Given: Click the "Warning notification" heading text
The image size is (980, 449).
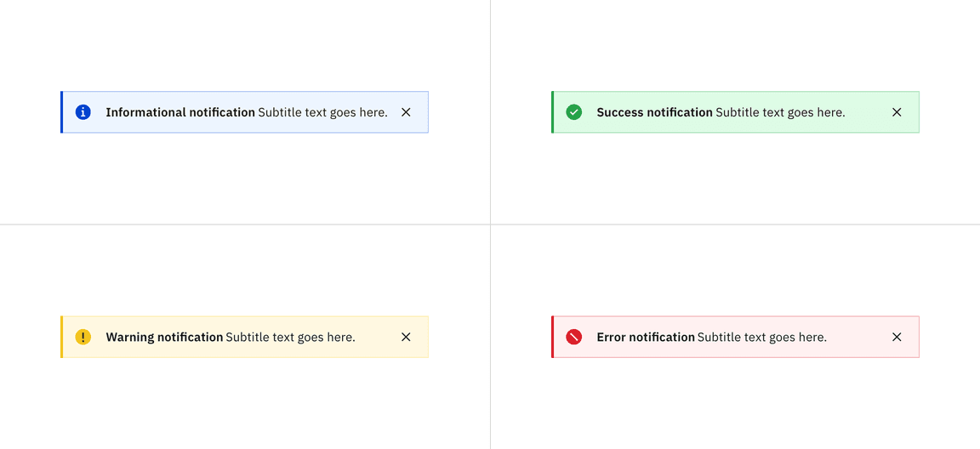Looking at the screenshot, I should [164, 337].
